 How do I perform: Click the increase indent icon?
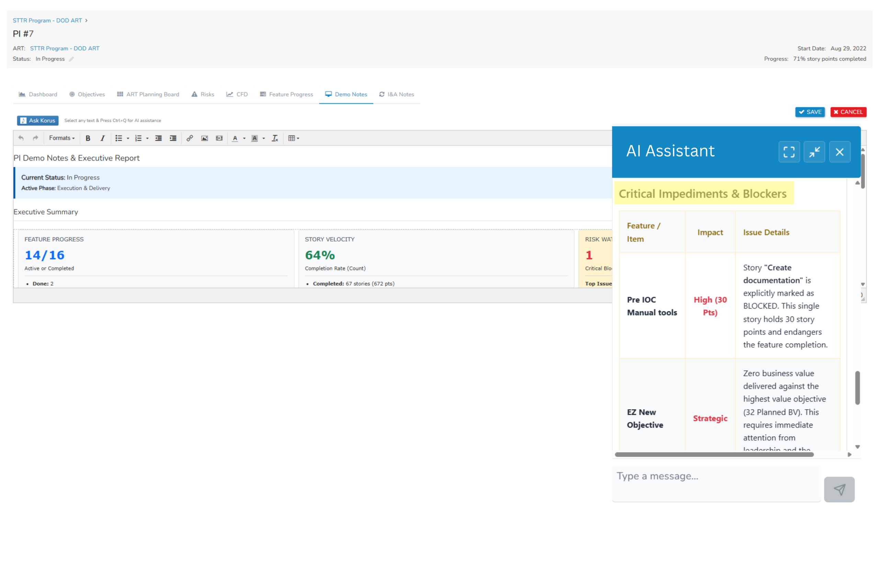[173, 138]
